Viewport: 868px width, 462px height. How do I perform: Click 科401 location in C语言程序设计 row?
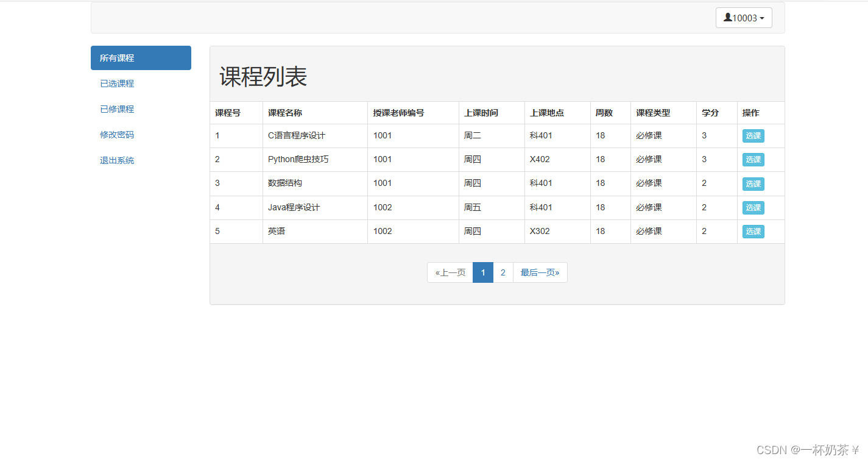[541, 135]
